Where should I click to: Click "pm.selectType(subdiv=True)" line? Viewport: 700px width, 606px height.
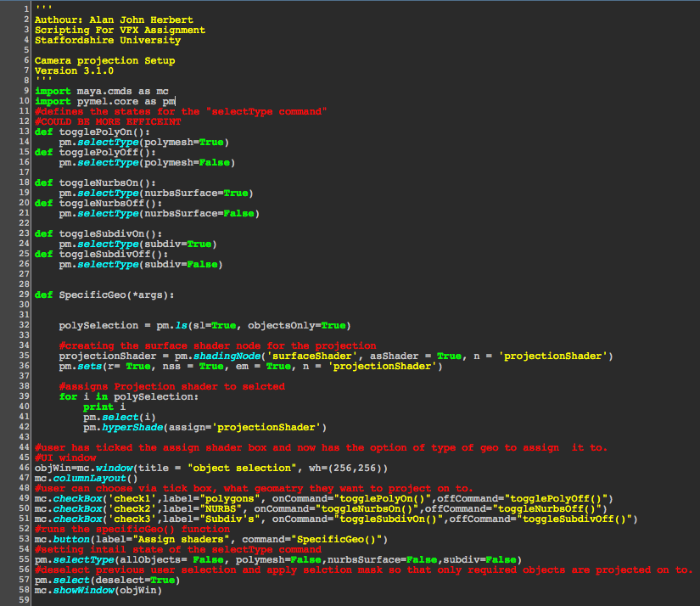tap(138, 244)
